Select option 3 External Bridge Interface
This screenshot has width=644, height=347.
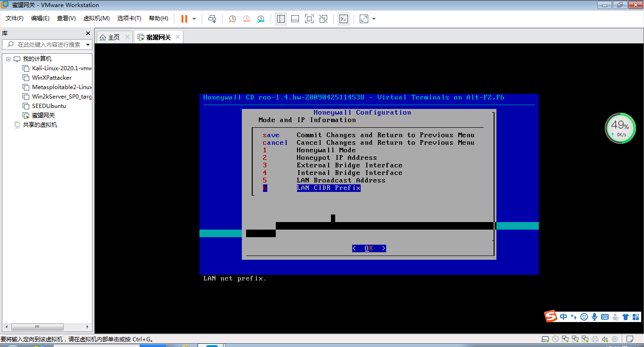(333, 165)
